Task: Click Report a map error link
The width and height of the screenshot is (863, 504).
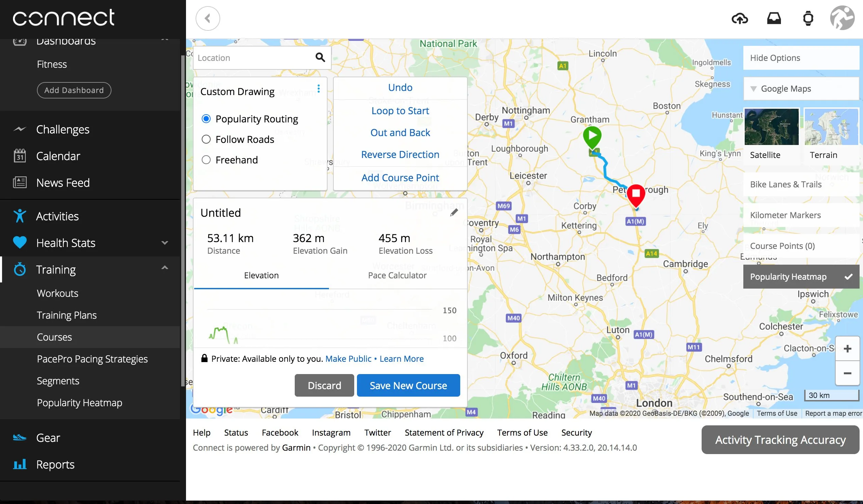Action: (833, 414)
